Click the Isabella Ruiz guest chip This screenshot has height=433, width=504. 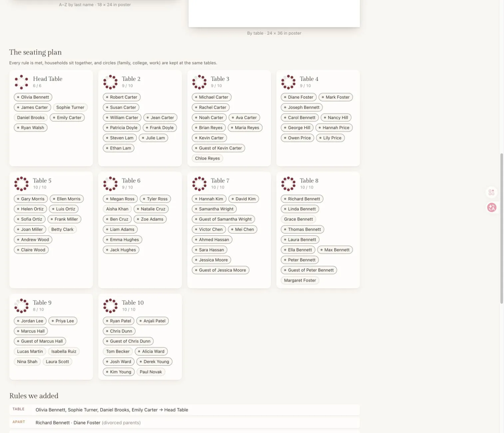click(x=64, y=351)
